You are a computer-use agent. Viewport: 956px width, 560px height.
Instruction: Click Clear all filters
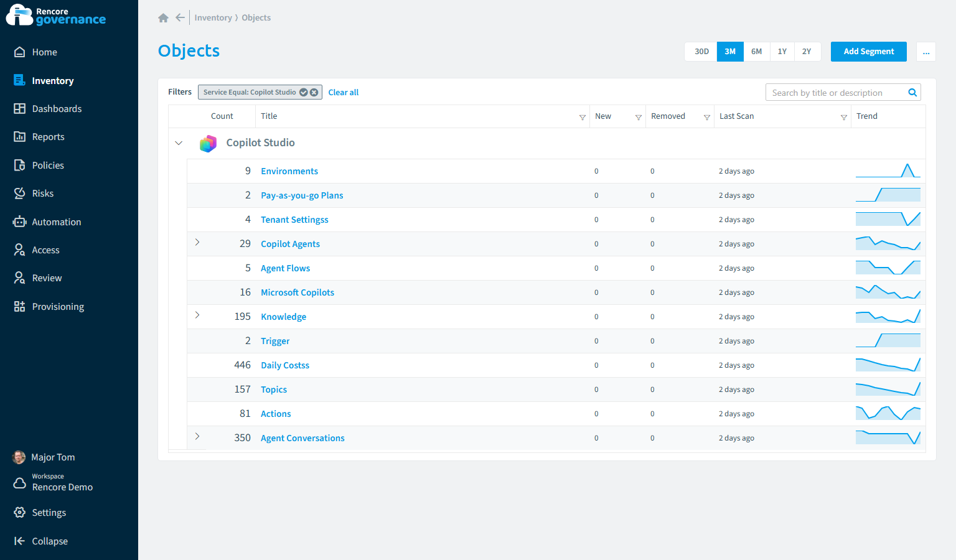pyautogui.click(x=343, y=93)
